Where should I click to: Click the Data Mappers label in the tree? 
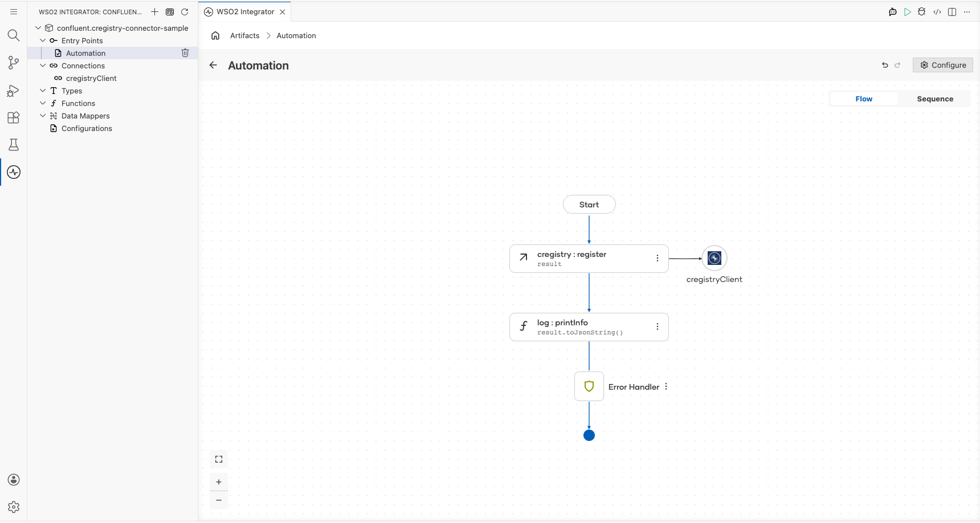tap(85, 116)
